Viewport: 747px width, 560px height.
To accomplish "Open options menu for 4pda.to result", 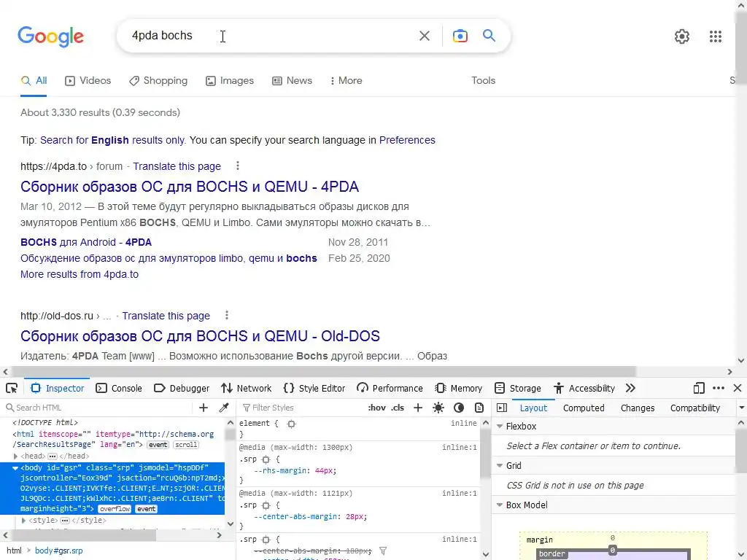I will [x=238, y=166].
